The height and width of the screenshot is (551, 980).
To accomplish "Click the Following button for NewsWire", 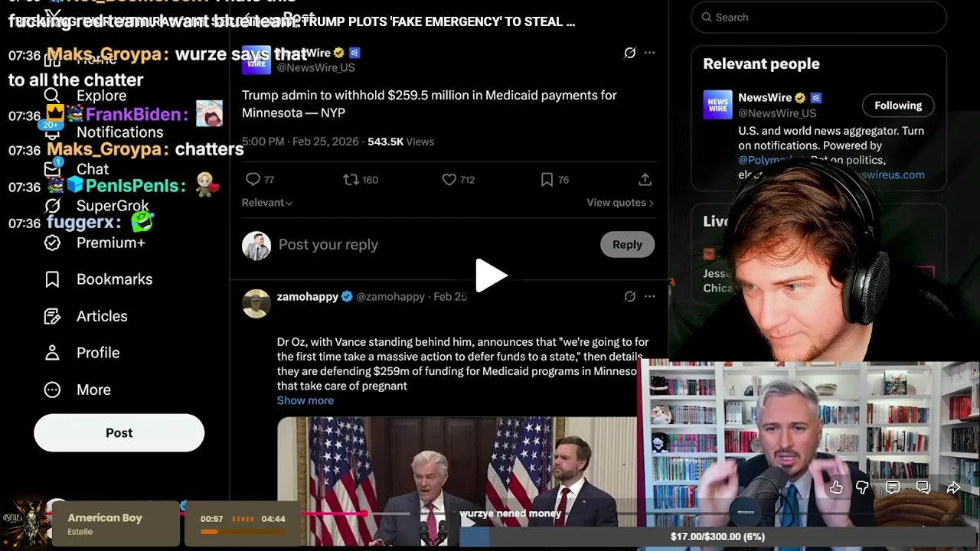I will pyautogui.click(x=898, y=106).
